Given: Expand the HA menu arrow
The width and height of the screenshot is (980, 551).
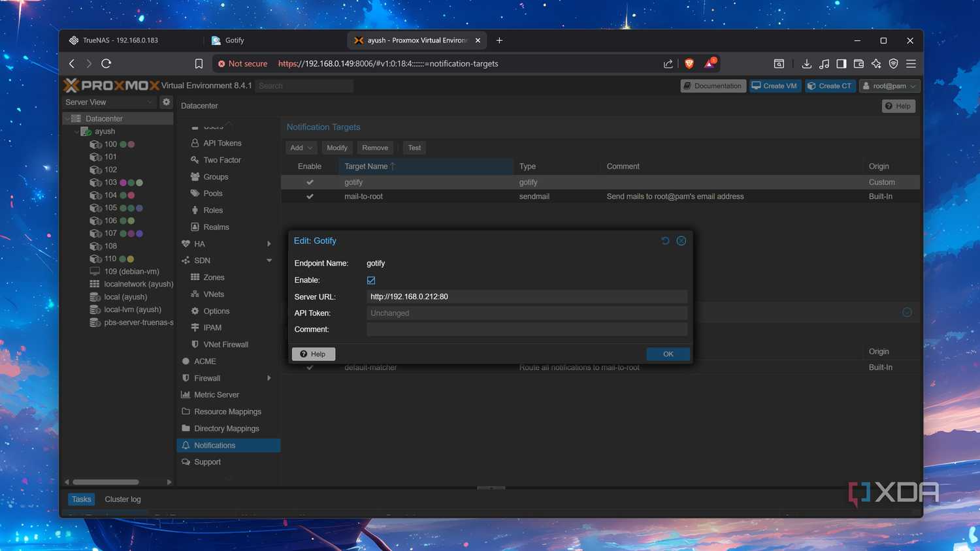Looking at the screenshot, I should point(269,244).
